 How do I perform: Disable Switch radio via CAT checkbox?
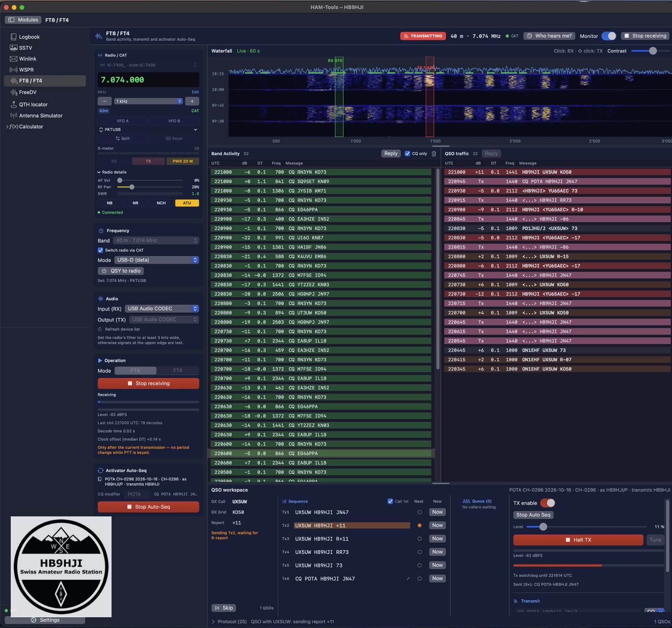[100, 250]
